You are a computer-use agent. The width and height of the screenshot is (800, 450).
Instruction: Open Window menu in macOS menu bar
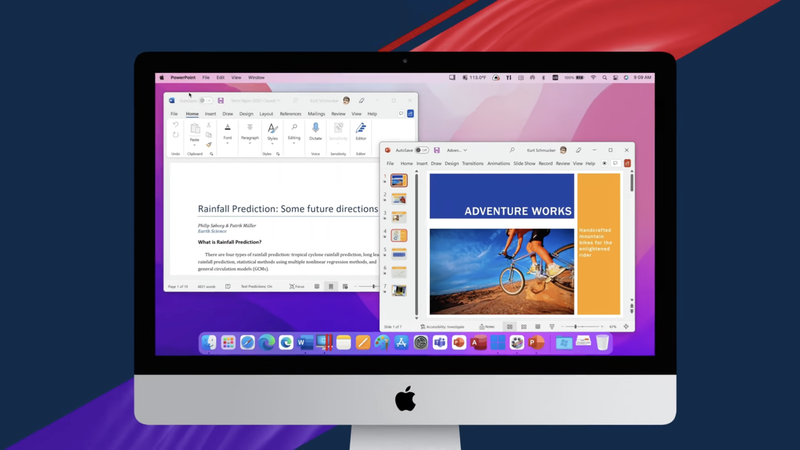(256, 78)
